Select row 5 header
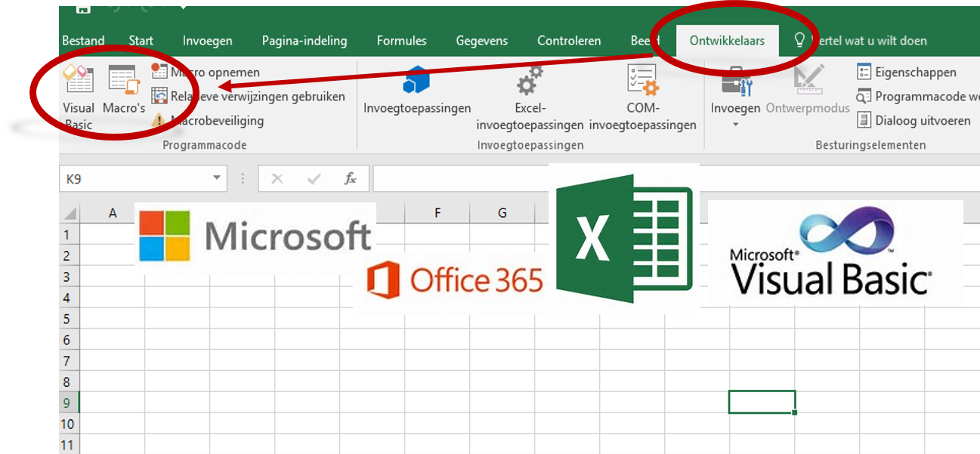This screenshot has height=454, width=980. pyautogui.click(x=70, y=319)
